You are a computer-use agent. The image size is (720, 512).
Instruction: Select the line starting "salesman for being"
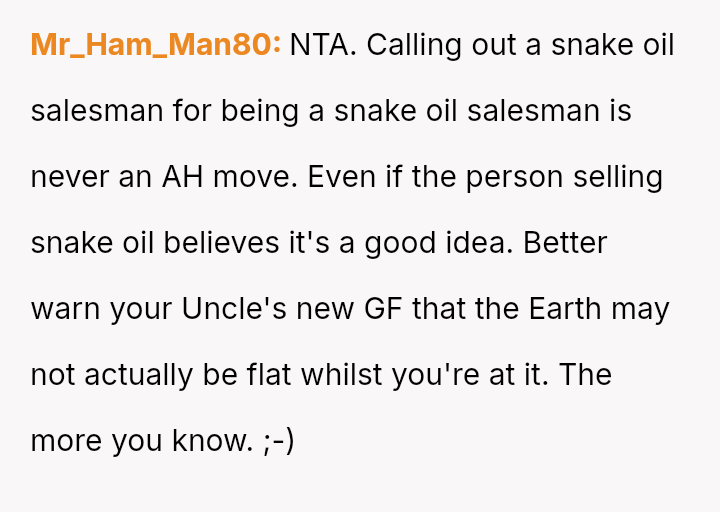[x=330, y=111]
